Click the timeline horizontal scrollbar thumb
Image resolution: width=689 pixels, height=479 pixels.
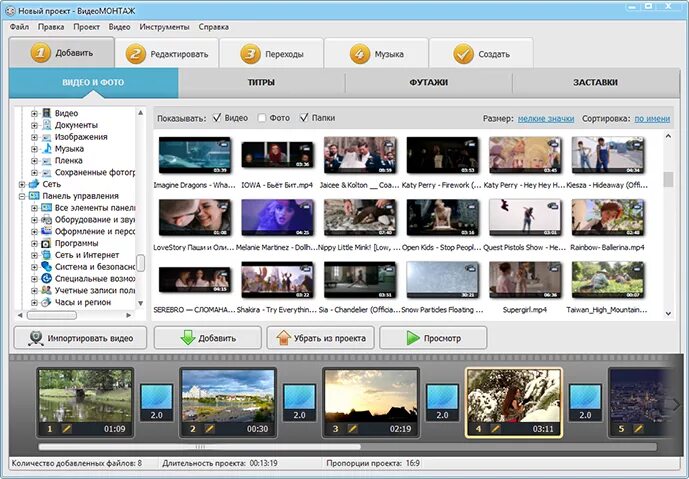coord(199,447)
